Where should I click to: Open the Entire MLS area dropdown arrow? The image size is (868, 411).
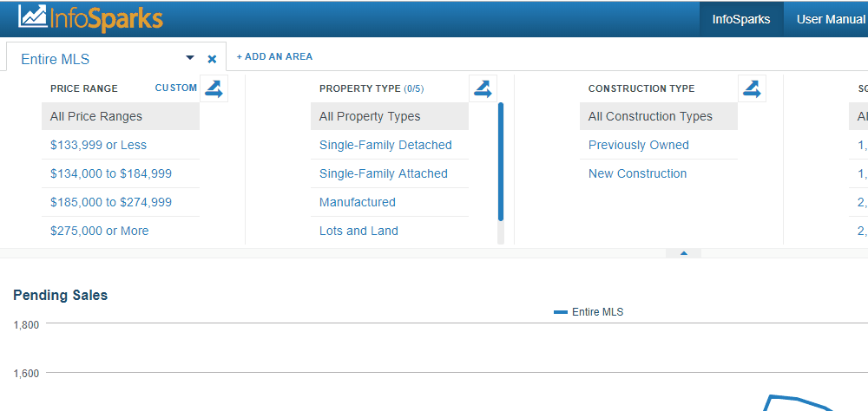coord(190,58)
